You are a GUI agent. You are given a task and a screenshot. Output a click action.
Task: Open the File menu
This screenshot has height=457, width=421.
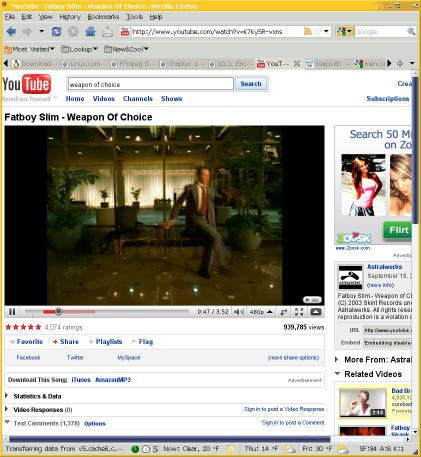(x=10, y=17)
